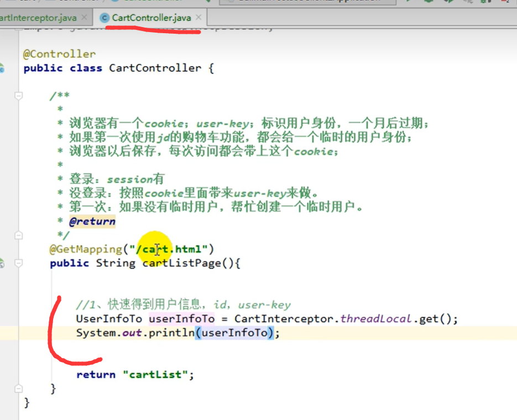
Task: Switch to the CartInterceptor.java editor tab
Action: 38,18
